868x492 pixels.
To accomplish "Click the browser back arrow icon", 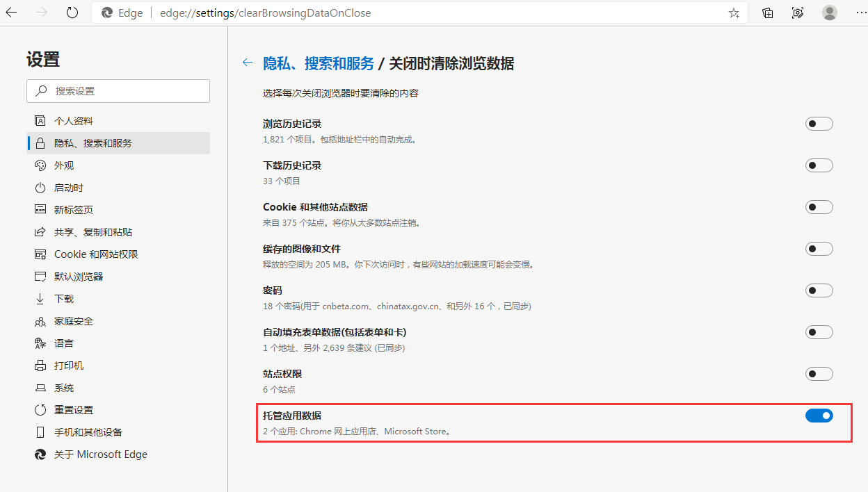I will pos(12,13).
